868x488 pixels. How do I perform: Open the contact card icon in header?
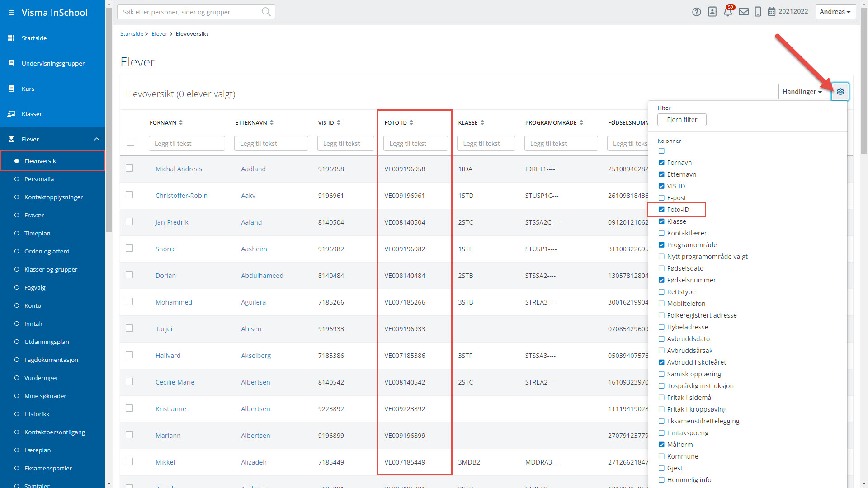(712, 12)
